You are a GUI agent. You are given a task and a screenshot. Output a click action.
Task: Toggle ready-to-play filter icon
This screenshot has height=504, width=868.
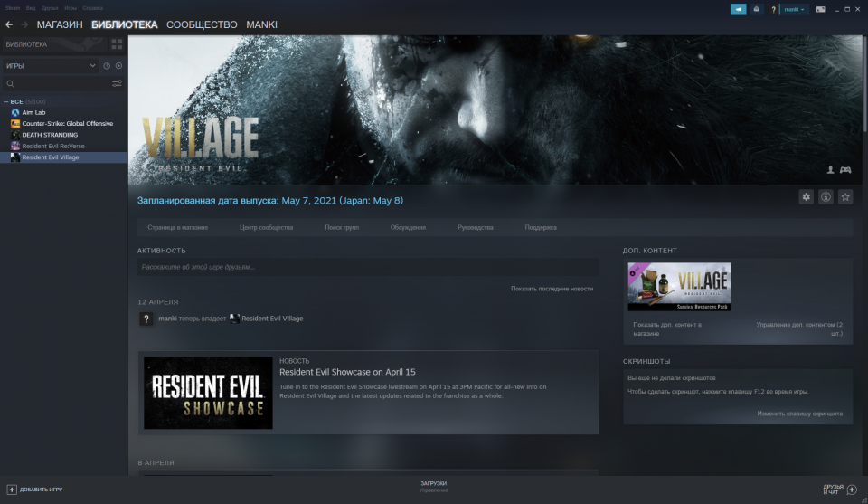[x=118, y=66]
